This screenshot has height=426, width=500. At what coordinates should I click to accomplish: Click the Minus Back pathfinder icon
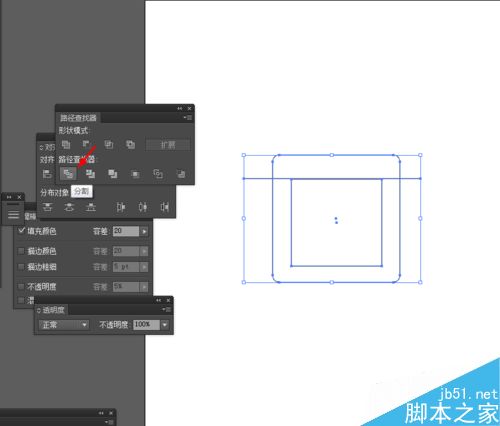tap(181, 174)
